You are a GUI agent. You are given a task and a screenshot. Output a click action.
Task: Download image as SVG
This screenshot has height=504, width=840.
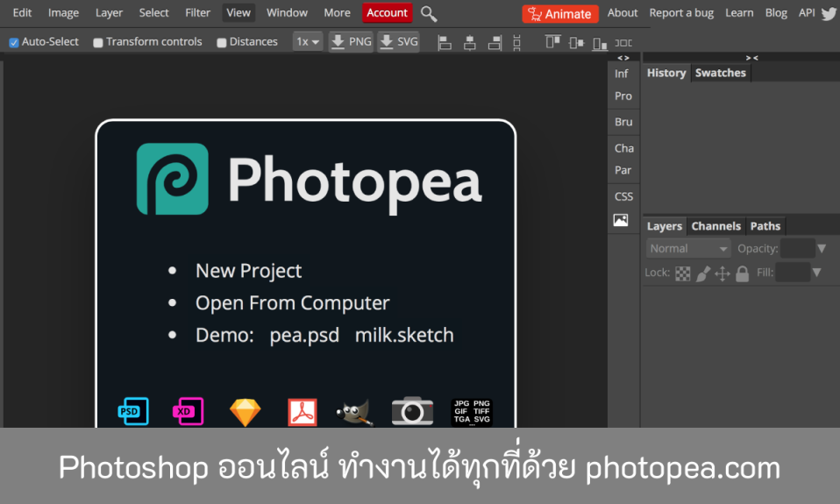point(399,42)
